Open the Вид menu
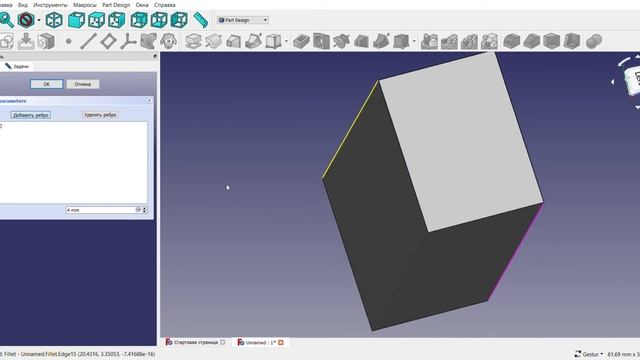The width and height of the screenshot is (640, 360). (23, 5)
